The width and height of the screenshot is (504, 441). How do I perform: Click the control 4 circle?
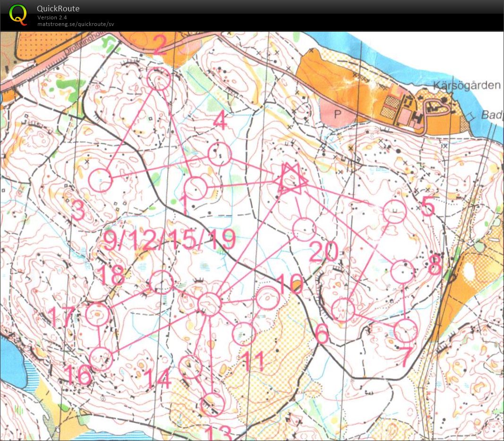[219, 154]
